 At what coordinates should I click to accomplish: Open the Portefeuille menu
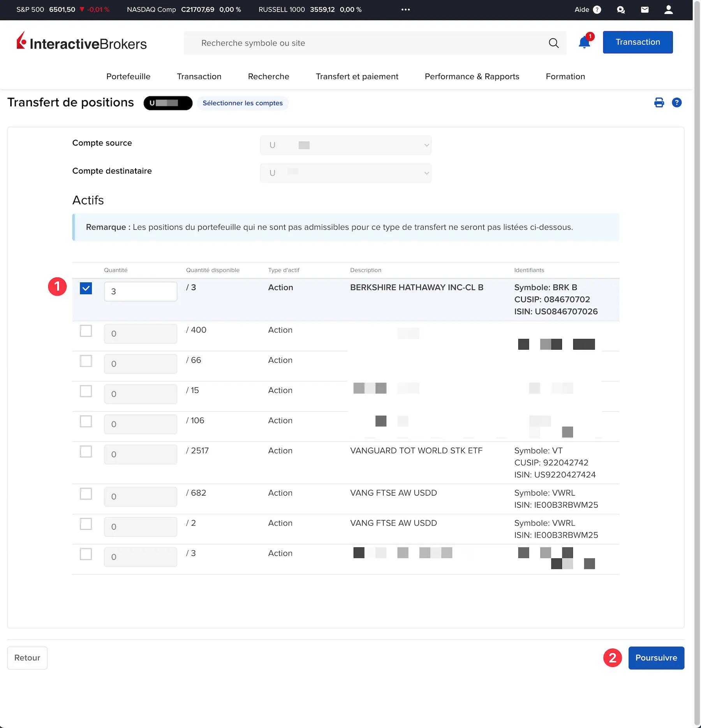pyautogui.click(x=129, y=76)
